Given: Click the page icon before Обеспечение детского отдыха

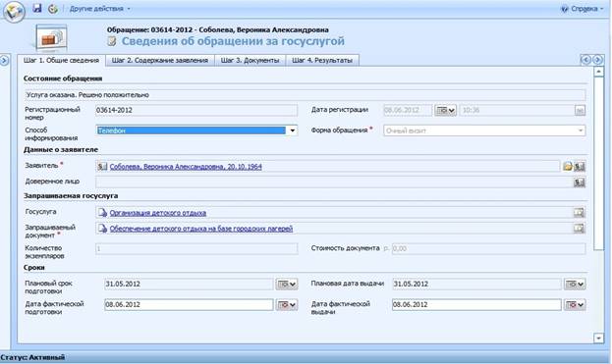Looking at the screenshot, I should [102, 229].
